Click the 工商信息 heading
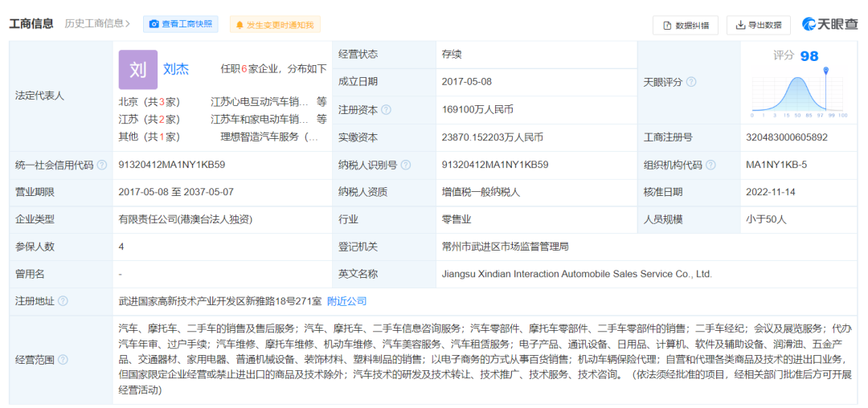The width and height of the screenshot is (868, 408). coord(31,24)
